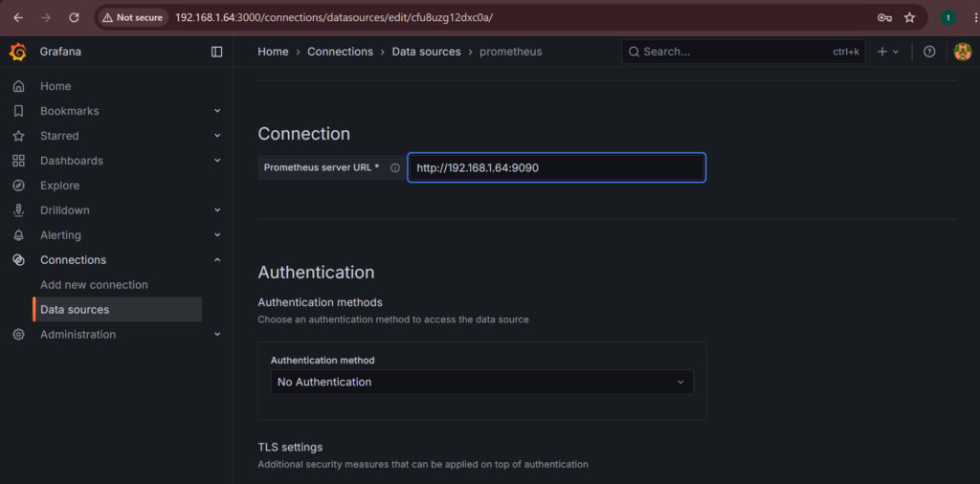Open Drilldown in sidebar
The width and height of the screenshot is (980, 484).
click(65, 210)
